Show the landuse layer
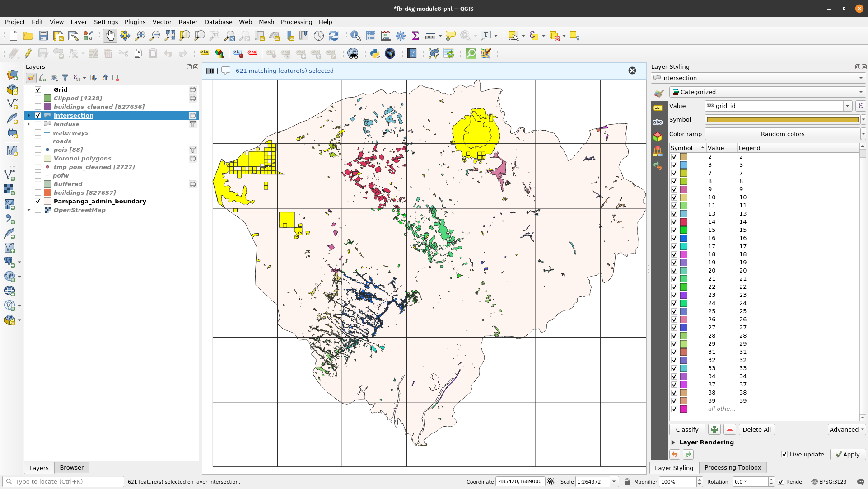The height and width of the screenshot is (489, 868). [x=38, y=124]
